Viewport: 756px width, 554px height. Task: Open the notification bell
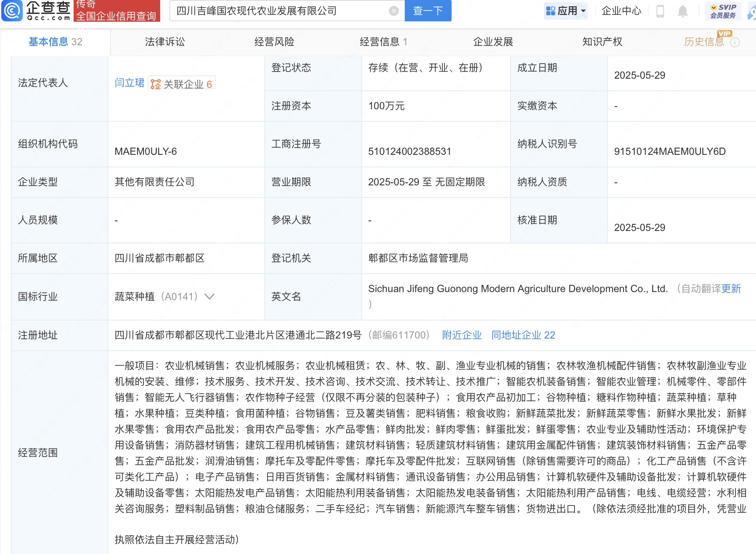pyautogui.click(x=682, y=11)
